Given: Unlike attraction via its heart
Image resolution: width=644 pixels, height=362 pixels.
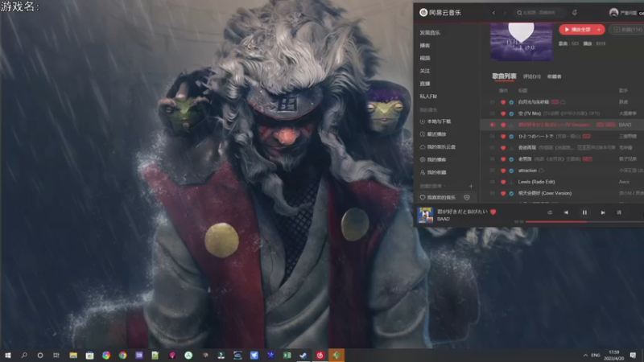Looking at the screenshot, I should pyautogui.click(x=503, y=171).
